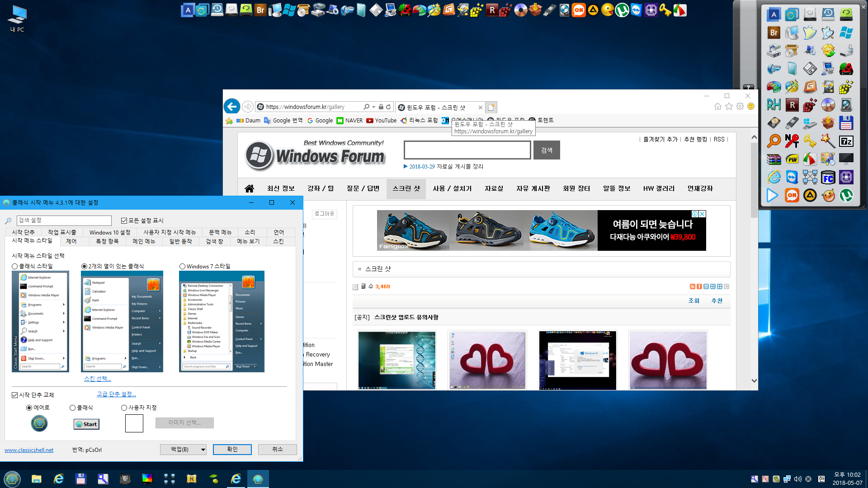868x488 pixels.
Task: Open uTorrent icon in side launcher panel
Action: [x=846, y=195]
